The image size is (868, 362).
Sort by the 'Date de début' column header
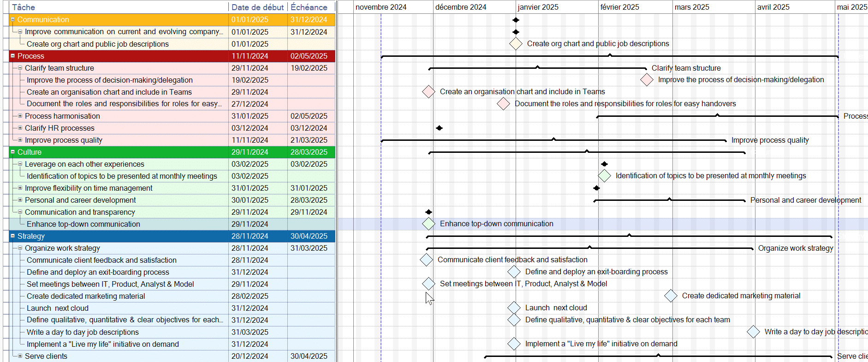[257, 7]
